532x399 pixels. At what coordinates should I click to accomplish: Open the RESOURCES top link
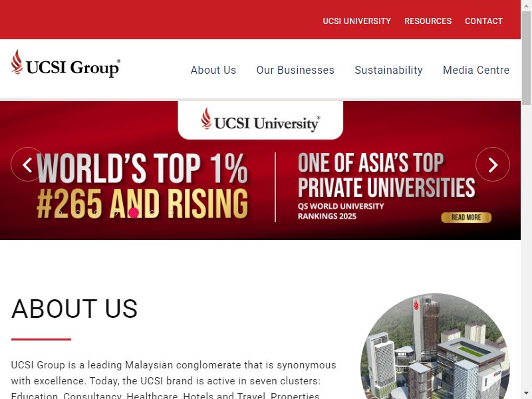coord(428,21)
